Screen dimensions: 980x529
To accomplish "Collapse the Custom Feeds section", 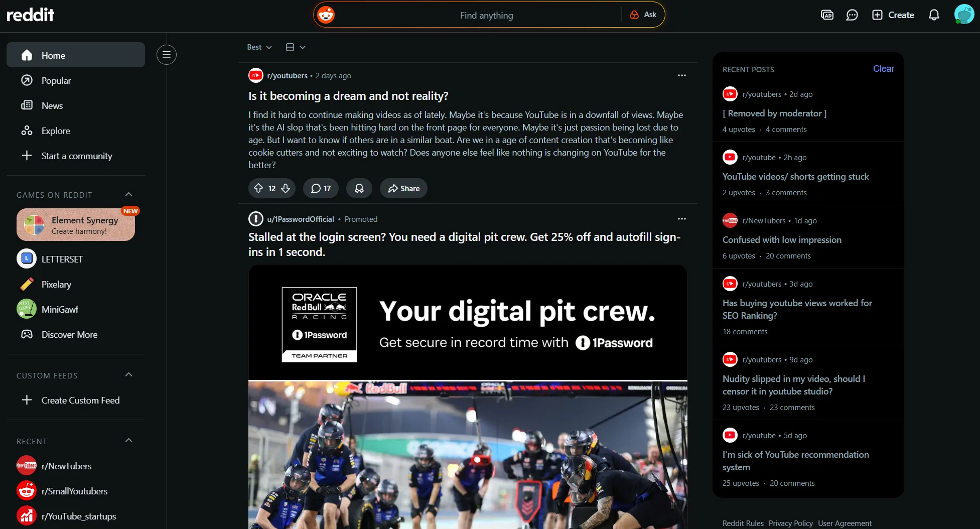I will [x=128, y=375].
